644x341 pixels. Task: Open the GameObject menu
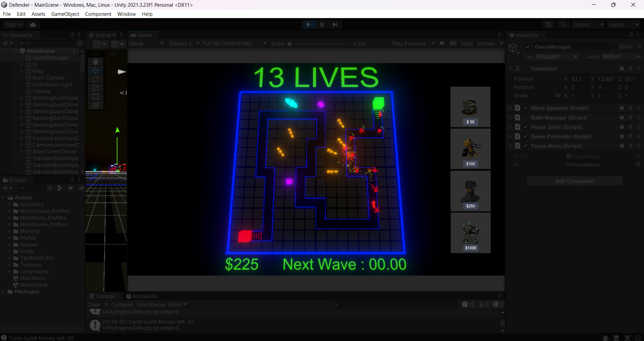pos(65,14)
